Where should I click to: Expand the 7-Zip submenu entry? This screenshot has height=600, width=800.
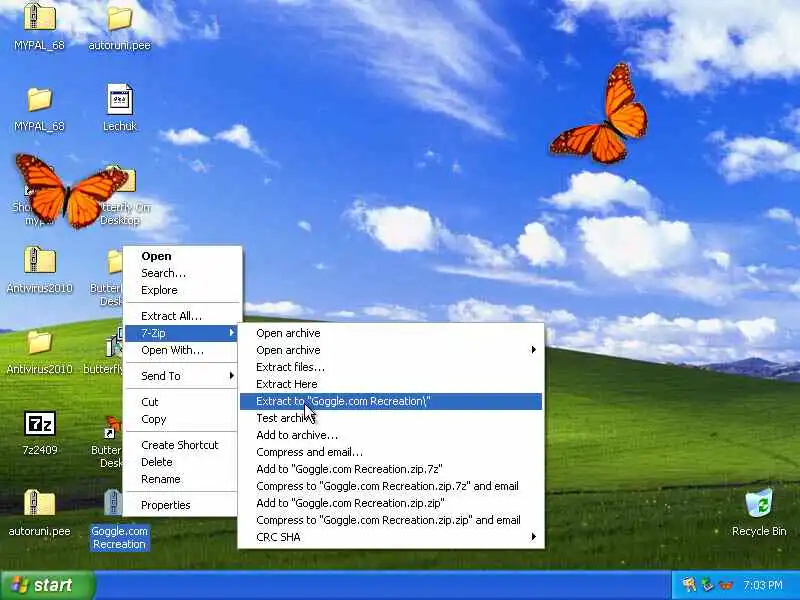pos(182,333)
